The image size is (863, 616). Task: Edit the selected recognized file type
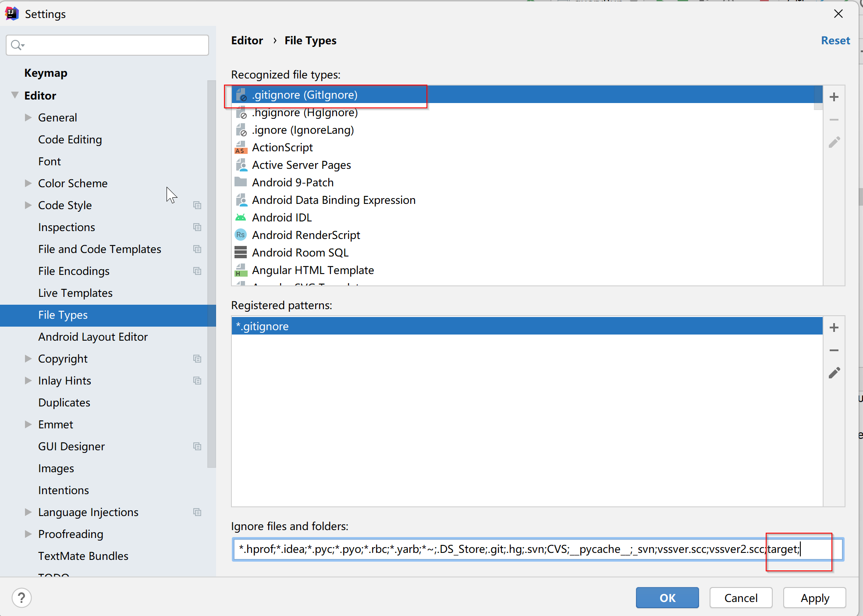834,142
